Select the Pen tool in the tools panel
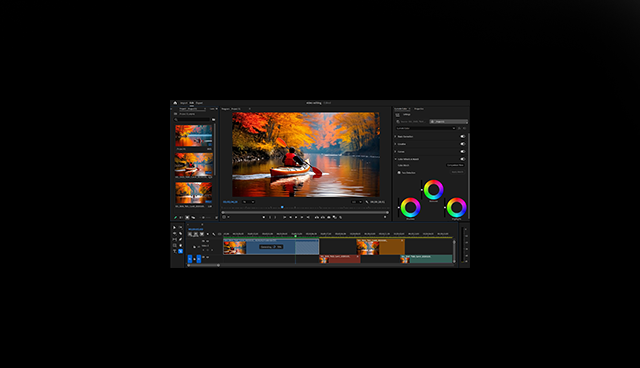The width and height of the screenshot is (640, 368). pyautogui.click(x=180, y=239)
